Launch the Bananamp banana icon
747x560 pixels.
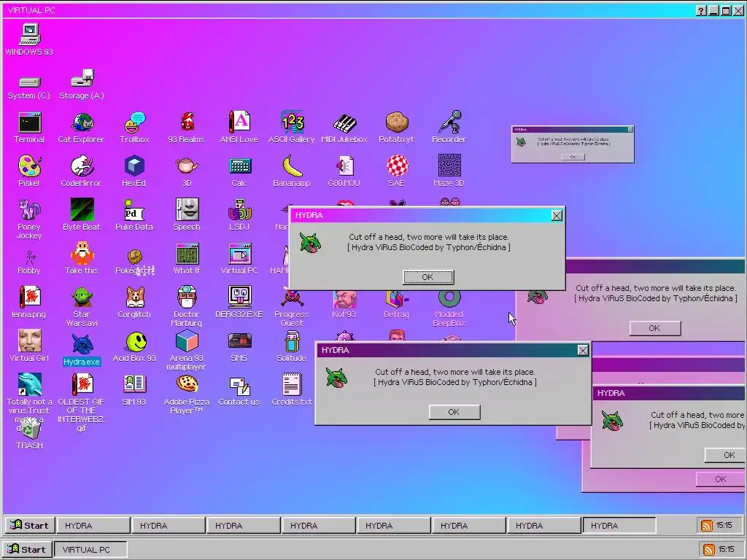pyautogui.click(x=292, y=166)
